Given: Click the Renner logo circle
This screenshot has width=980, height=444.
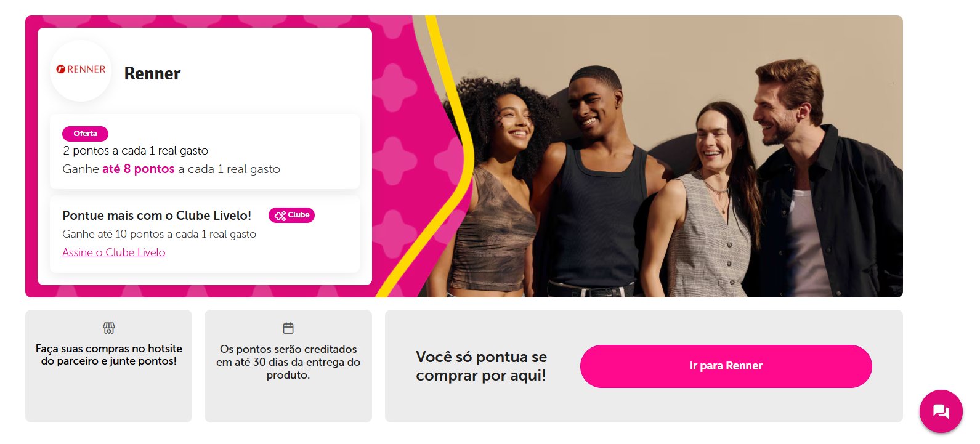Looking at the screenshot, I should point(81,71).
